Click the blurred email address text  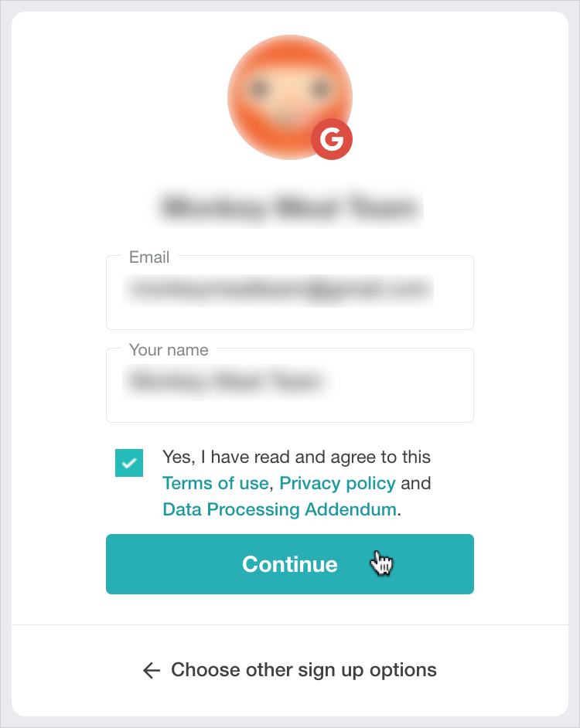(x=278, y=290)
